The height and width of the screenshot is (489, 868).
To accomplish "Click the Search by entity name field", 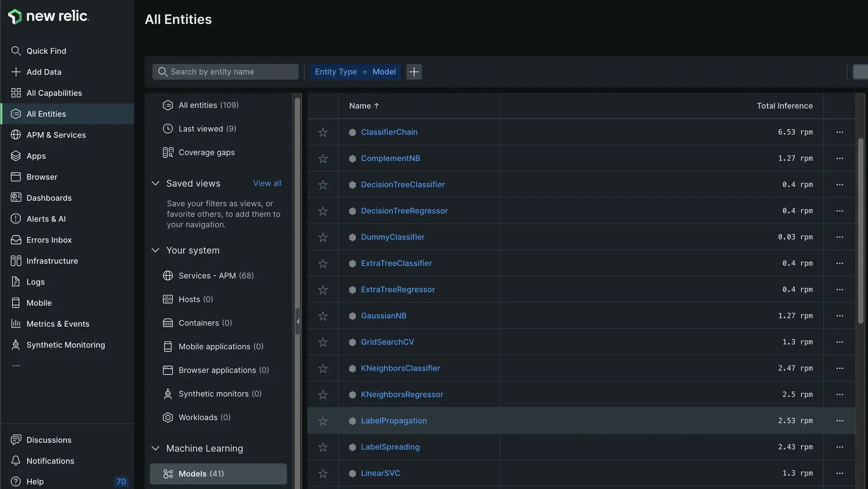I will [226, 72].
